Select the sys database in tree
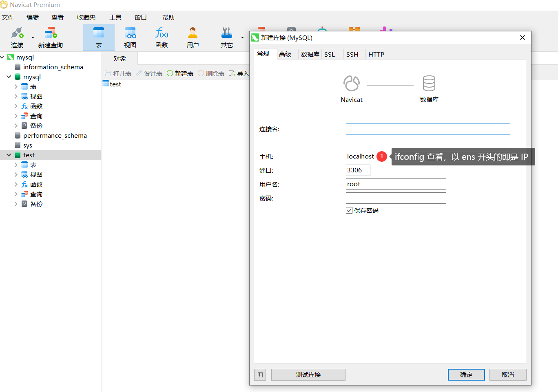Viewport: 558px width, 392px height. click(x=28, y=145)
